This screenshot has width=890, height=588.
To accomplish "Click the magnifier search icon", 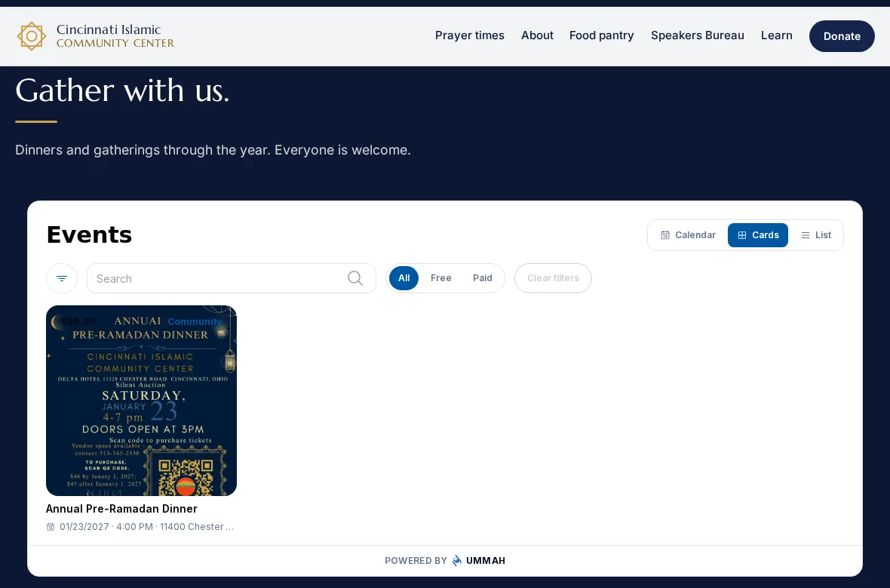I will click(355, 278).
